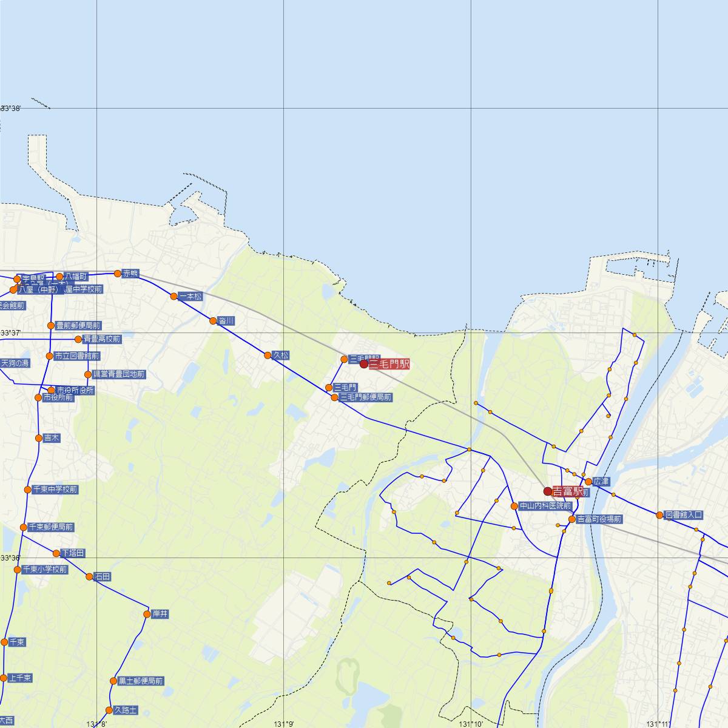728x728 pixels.
Task: Open the 吉富町役場前 stop label
Action: pos(599,519)
